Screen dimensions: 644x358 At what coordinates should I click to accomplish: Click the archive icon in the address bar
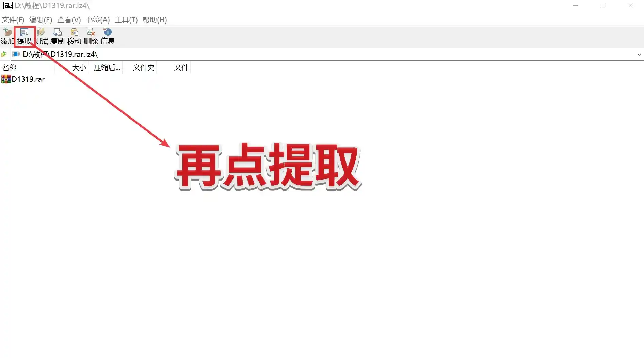pyautogui.click(x=16, y=54)
